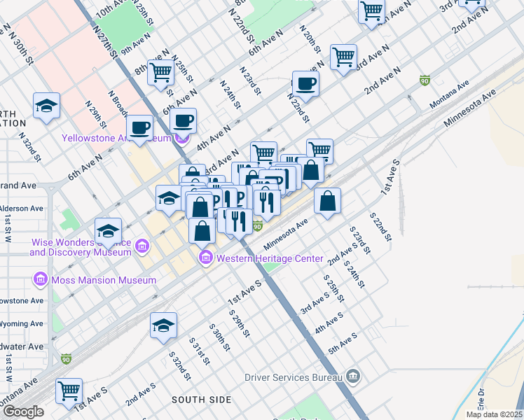This screenshot has height=420, width=524.
Task: Click the Erie Dr street label
Action: (481, 399)
